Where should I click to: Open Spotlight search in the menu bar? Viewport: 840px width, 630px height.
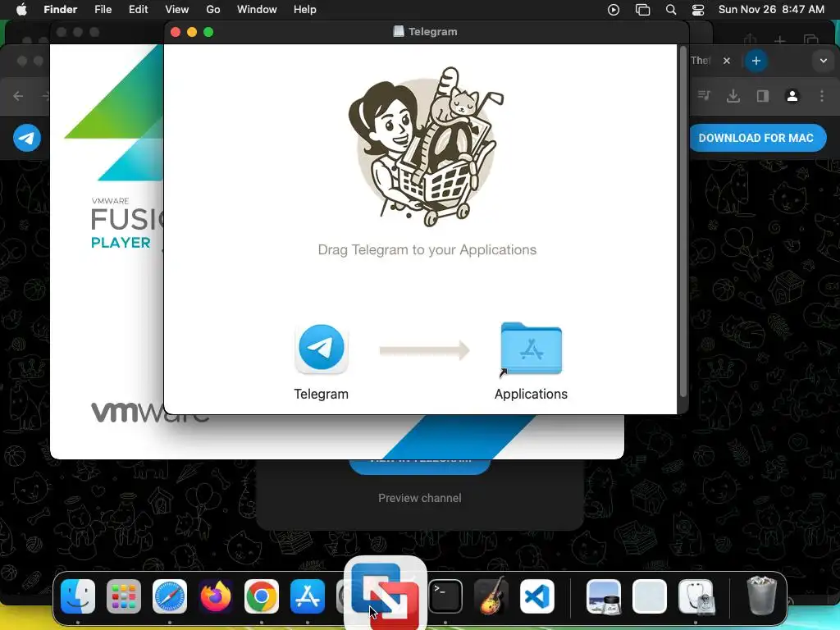coord(671,10)
